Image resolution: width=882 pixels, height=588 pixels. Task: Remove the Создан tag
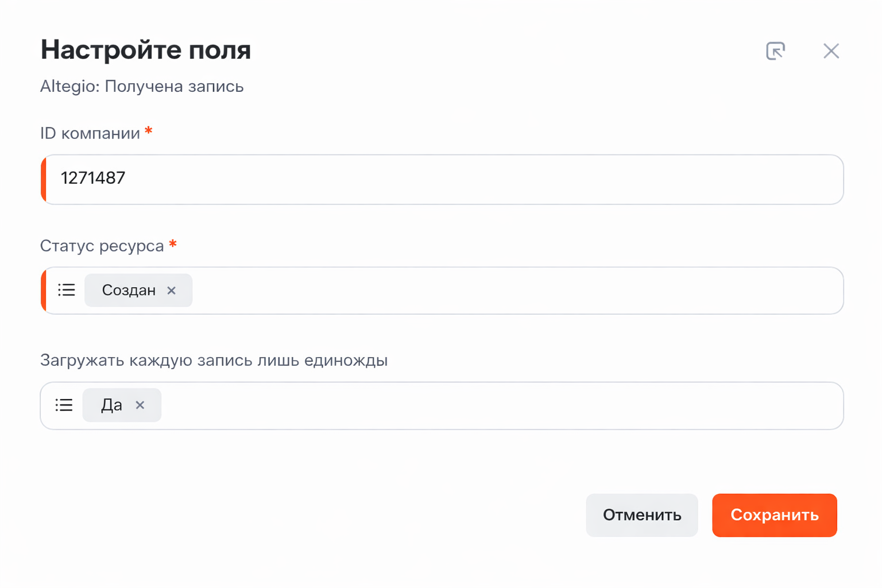(171, 291)
